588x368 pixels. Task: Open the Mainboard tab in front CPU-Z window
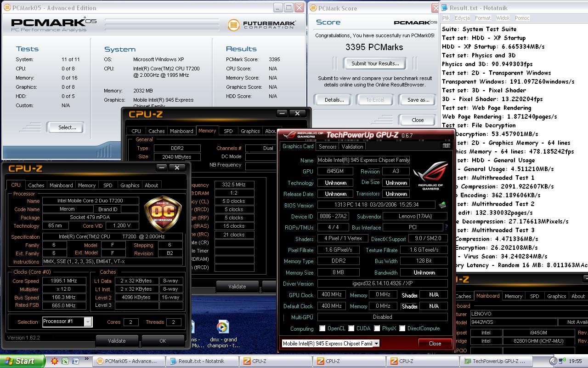(x=61, y=185)
